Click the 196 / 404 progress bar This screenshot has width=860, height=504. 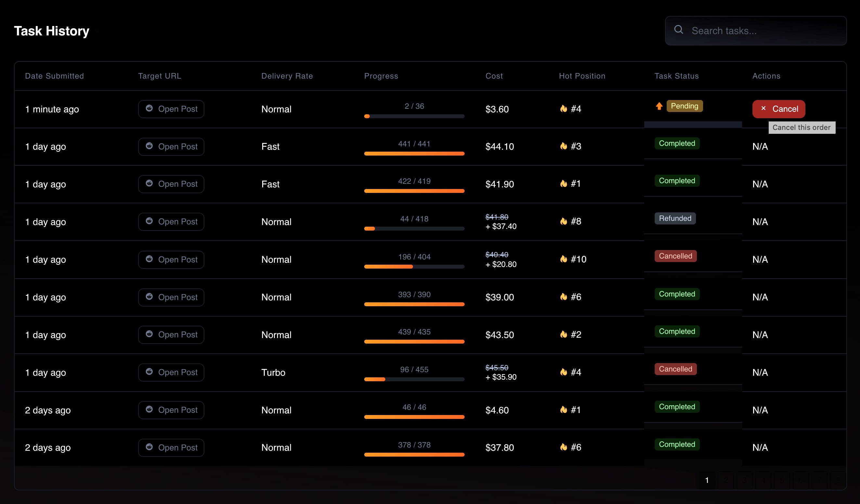click(414, 267)
